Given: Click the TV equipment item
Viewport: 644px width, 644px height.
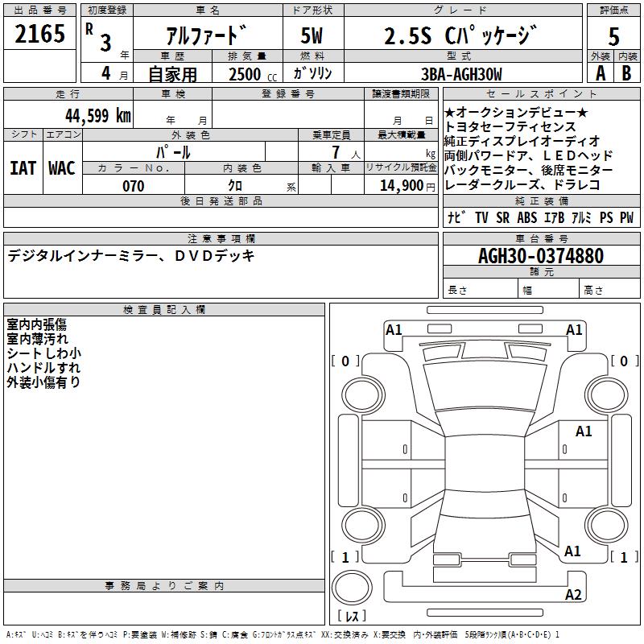Looking at the screenshot, I should pyautogui.click(x=481, y=217).
